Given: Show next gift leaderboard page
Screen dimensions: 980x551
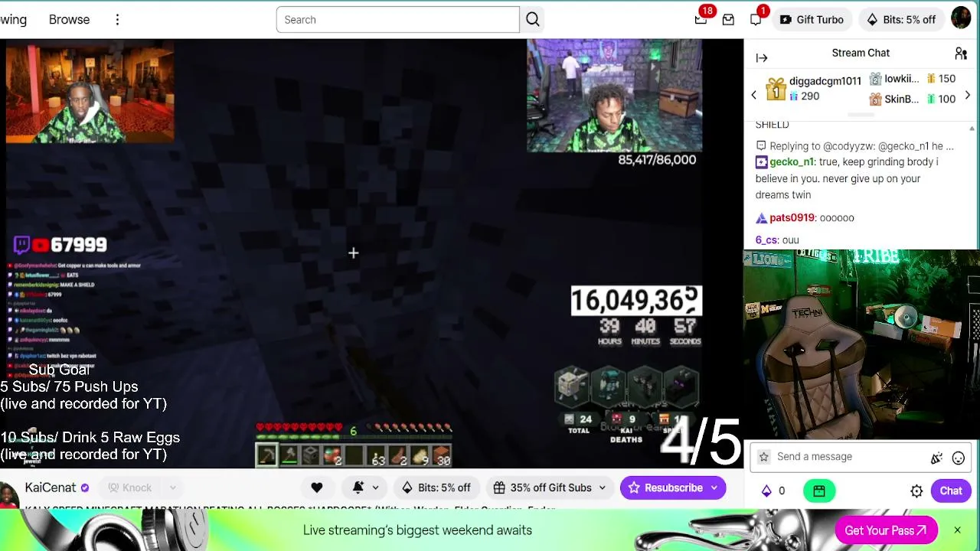Looking at the screenshot, I should (x=968, y=96).
